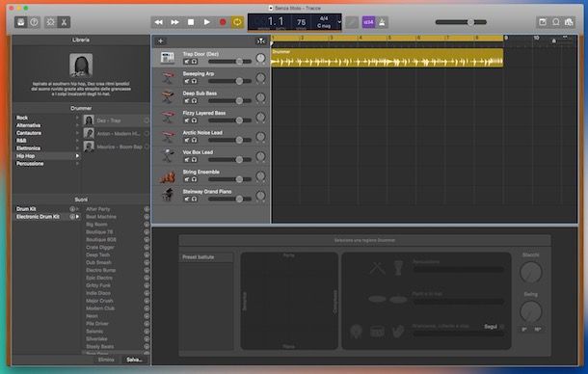The height and width of the screenshot is (374, 588).
Task: Open the Note Pad toolbar button
Action: pyautogui.click(x=543, y=22)
